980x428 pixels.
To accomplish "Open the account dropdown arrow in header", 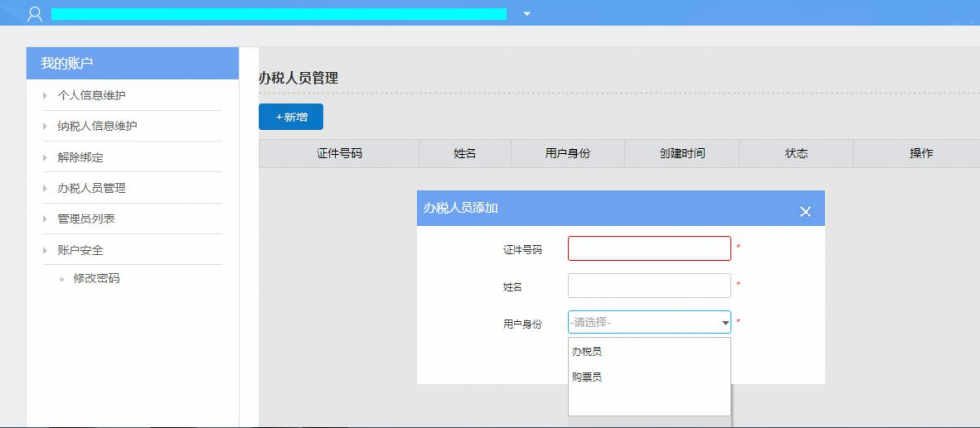I will 527,14.
